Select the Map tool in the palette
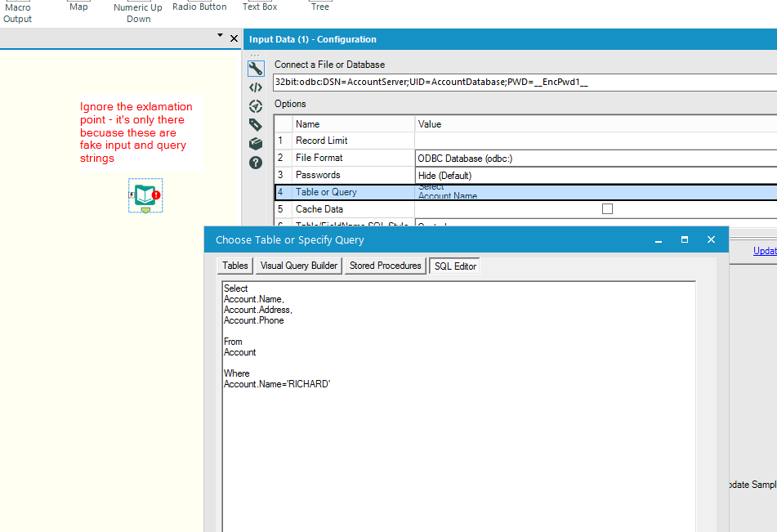Image resolution: width=777 pixels, height=532 pixels. [x=78, y=6]
